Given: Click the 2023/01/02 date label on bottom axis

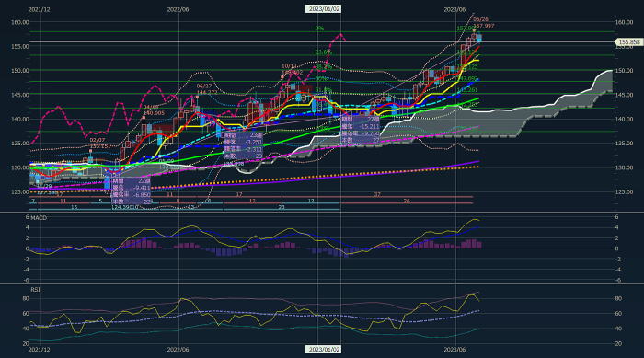Looking at the screenshot, I should [324, 350].
